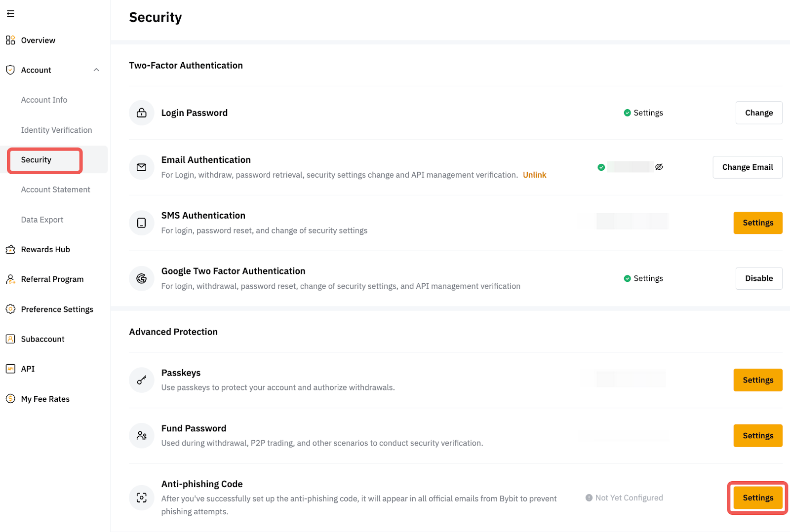The height and width of the screenshot is (532, 790).
Task: Go to Account Statement page
Action: pyautogui.click(x=55, y=190)
